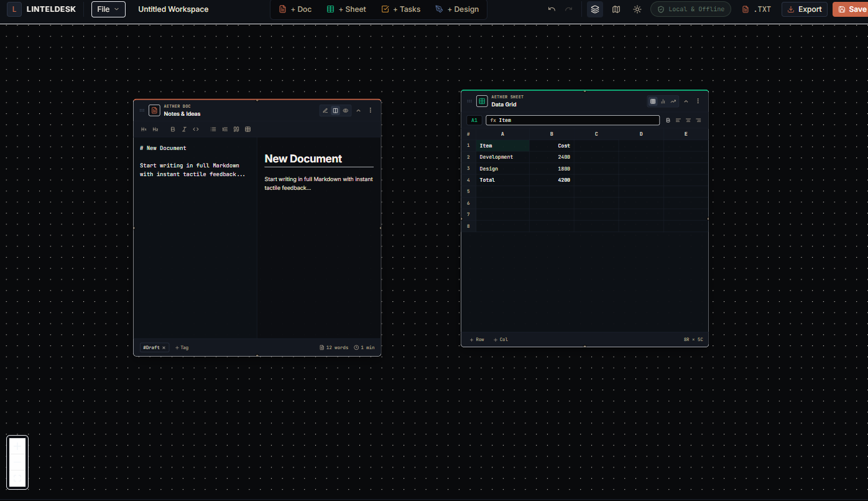Screen dimensions: 868x501
Task: Switch Data Grid to bar chart view
Action: (663, 101)
